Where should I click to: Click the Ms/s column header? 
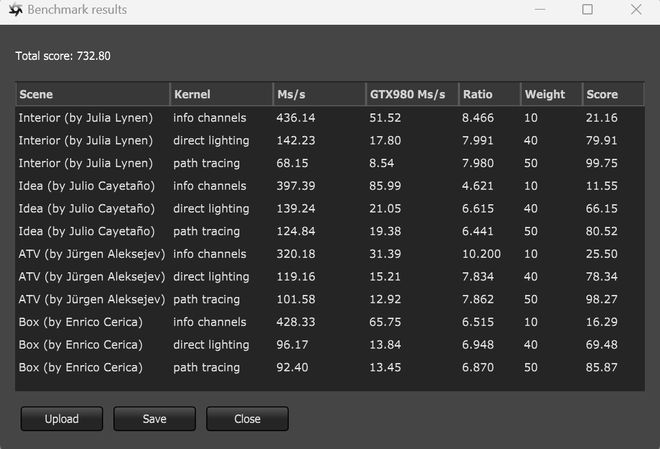319,94
